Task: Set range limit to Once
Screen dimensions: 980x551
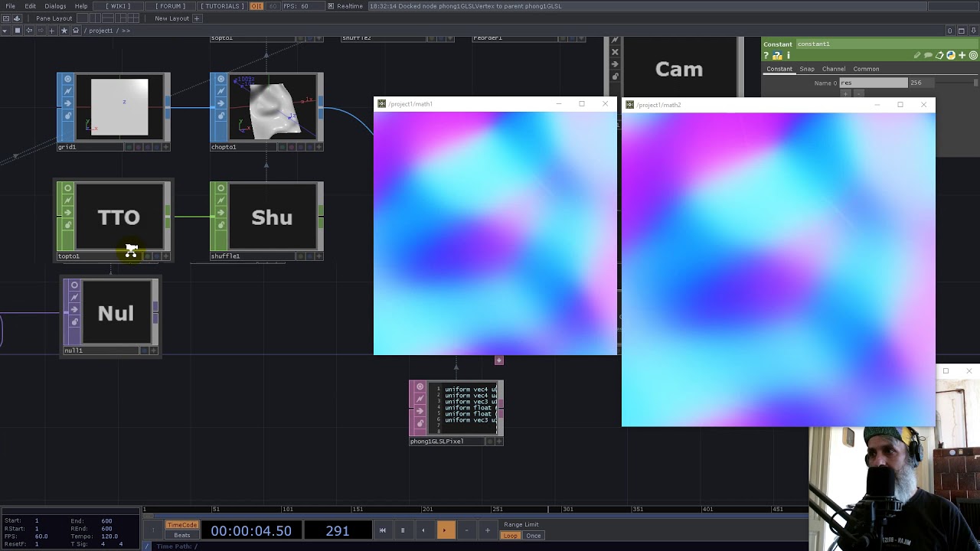Action: (534, 536)
